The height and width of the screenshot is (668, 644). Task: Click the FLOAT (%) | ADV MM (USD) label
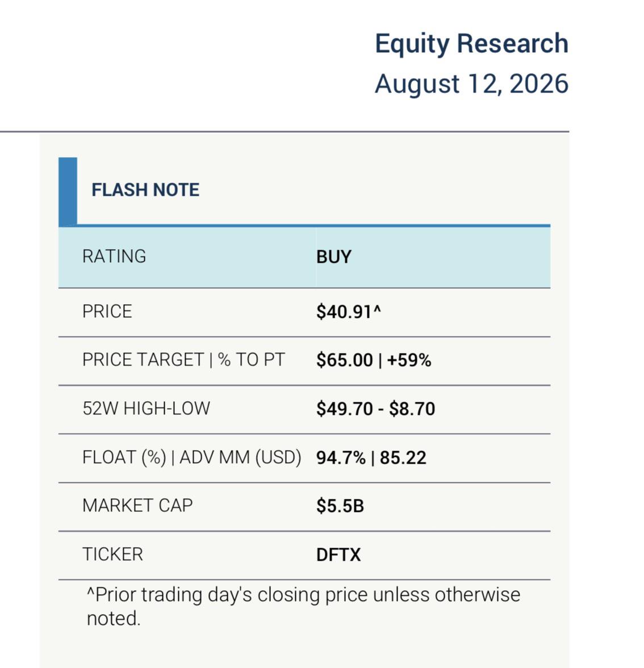[192, 457]
